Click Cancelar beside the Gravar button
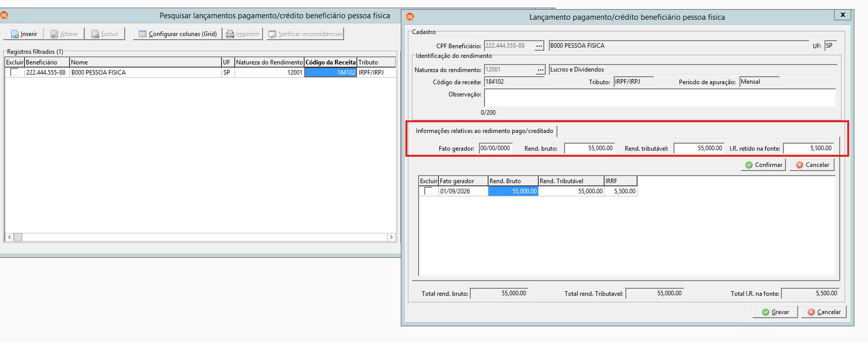 pyautogui.click(x=824, y=312)
